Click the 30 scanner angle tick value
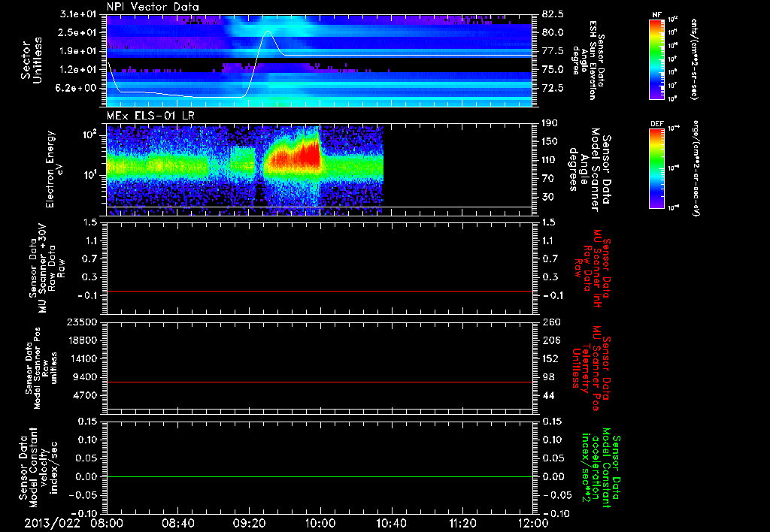770x532 pixels. (547, 197)
